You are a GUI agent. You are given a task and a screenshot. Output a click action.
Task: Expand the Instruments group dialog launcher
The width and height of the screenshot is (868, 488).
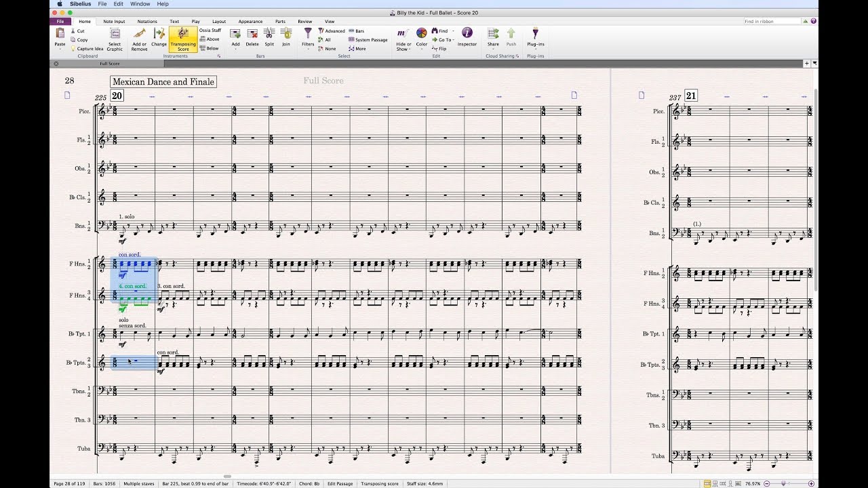point(218,56)
